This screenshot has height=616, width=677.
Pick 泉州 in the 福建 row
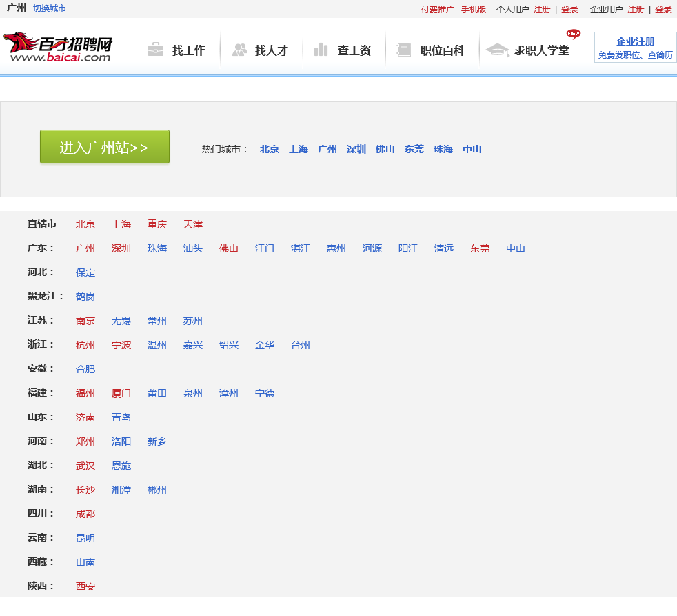pos(192,393)
